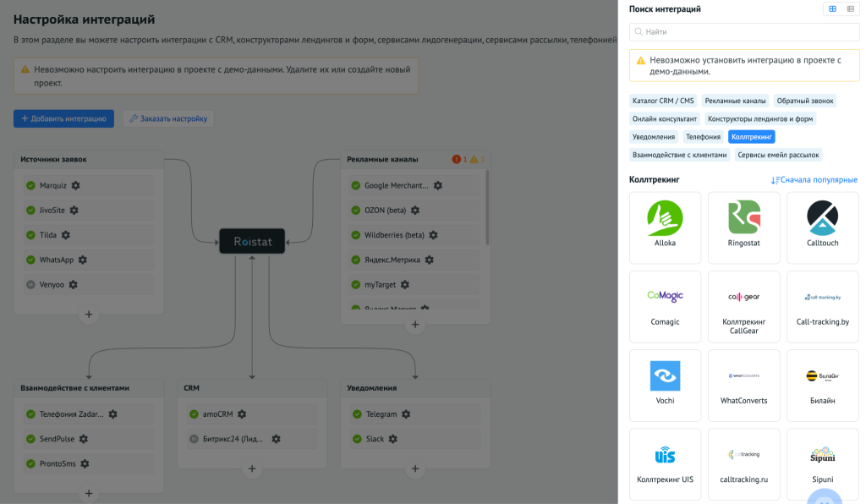Select the WhatConverts integration card
The height and width of the screenshot is (504, 866).
pos(744,386)
